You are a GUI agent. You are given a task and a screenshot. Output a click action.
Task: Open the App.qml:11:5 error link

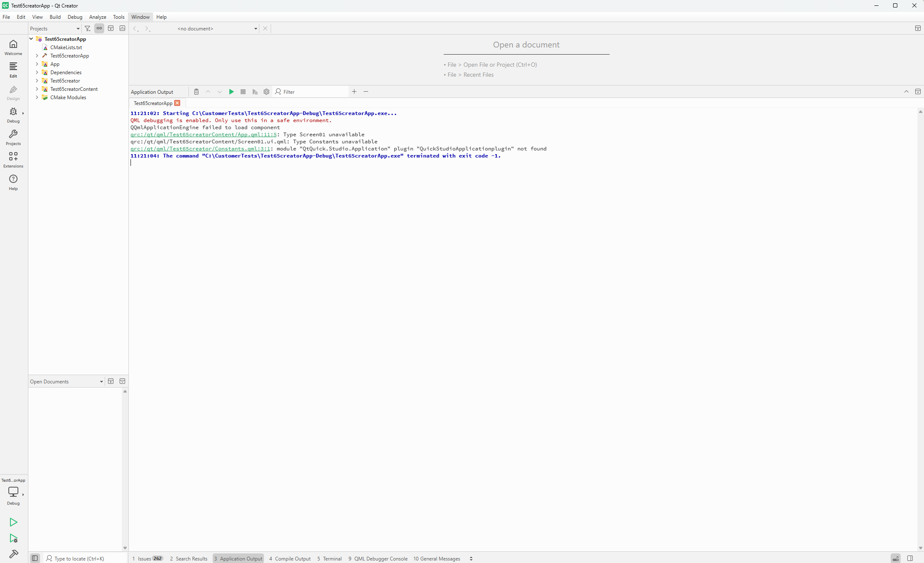pos(203,135)
